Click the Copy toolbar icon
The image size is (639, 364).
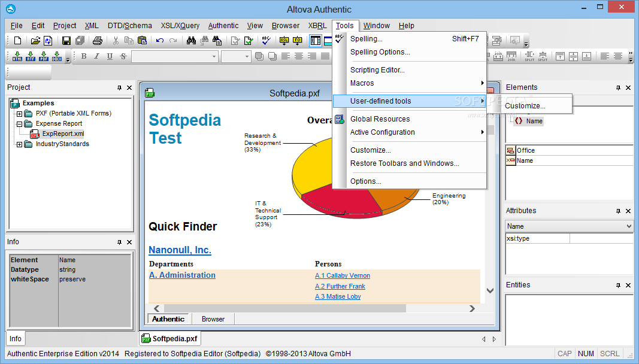tap(129, 40)
